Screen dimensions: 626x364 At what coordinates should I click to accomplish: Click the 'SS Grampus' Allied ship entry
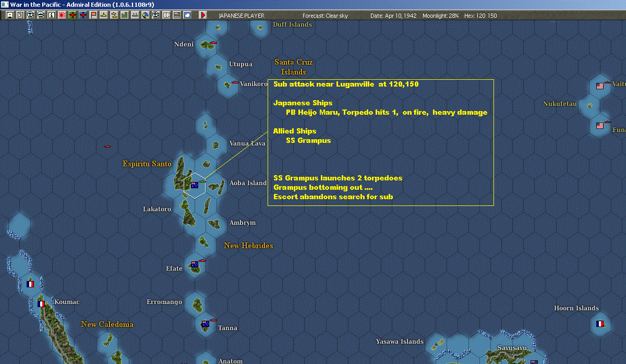click(x=308, y=140)
